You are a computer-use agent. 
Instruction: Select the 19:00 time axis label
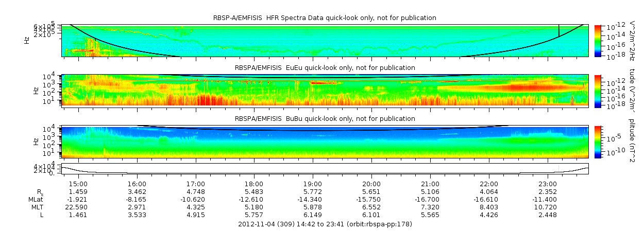click(313, 184)
